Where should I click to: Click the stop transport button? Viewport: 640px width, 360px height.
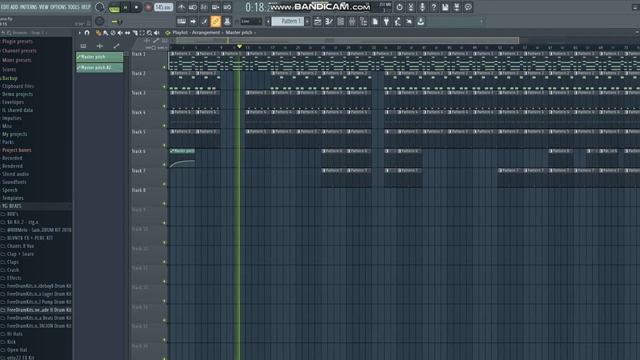136,7
